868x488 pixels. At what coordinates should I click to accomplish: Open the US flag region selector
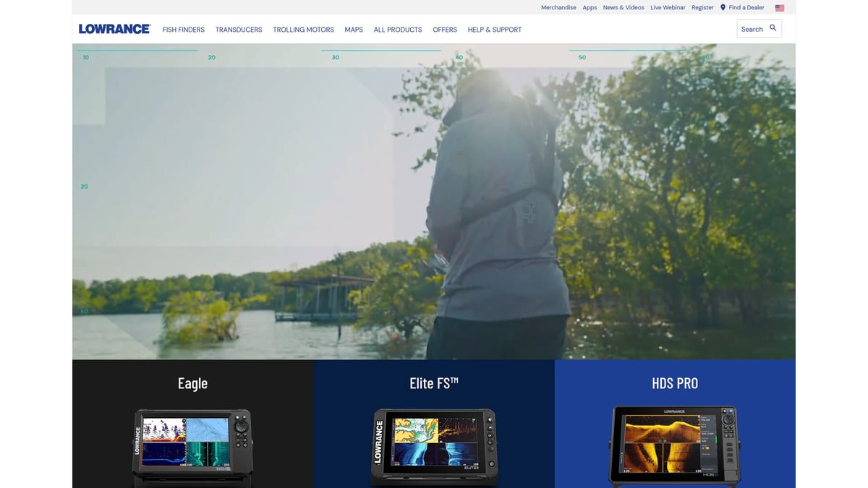tap(779, 7)
